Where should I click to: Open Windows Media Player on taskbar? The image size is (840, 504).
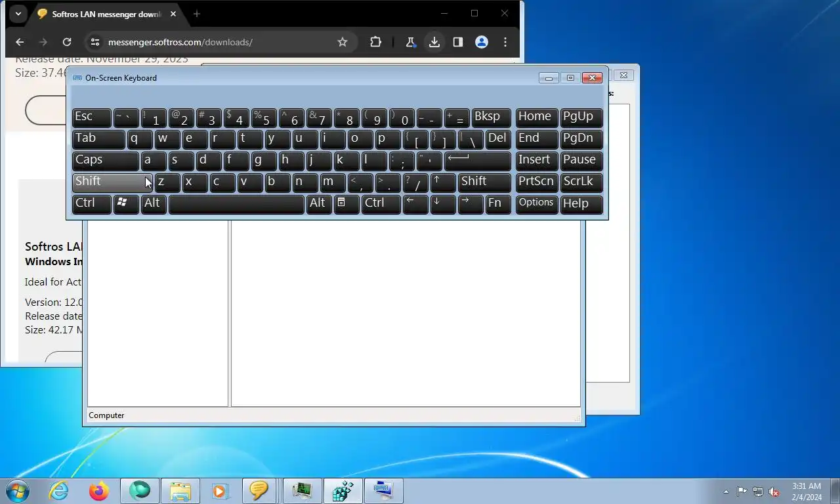[220, 491]
